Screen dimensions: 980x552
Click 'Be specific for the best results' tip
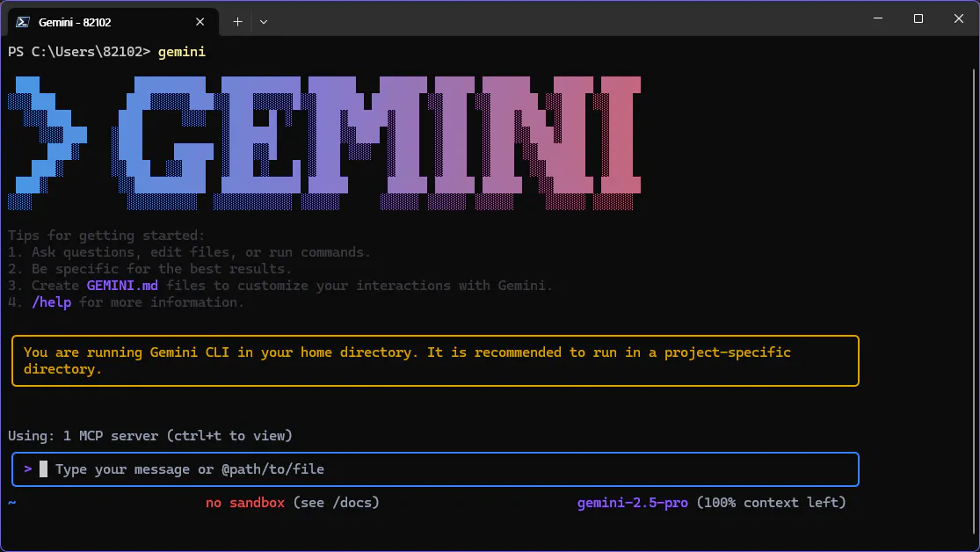[150, 269]
